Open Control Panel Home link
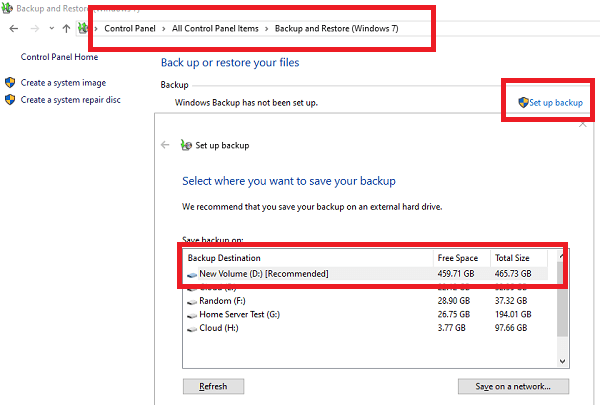The height and width of the screenshot is (405, 600). [59, 57]
